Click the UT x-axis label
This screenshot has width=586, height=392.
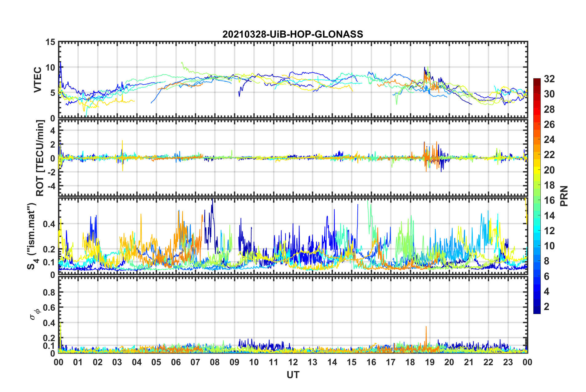(x=293, y=375)
